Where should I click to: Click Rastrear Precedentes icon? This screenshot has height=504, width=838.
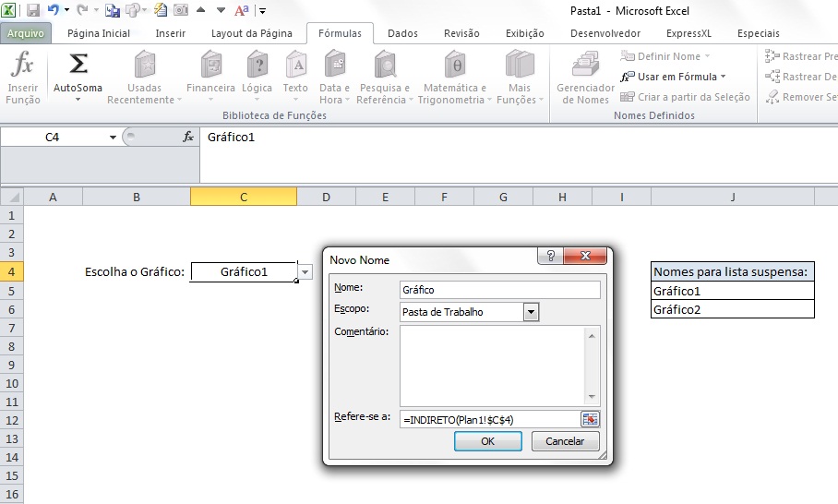click(x=772, y=56)
